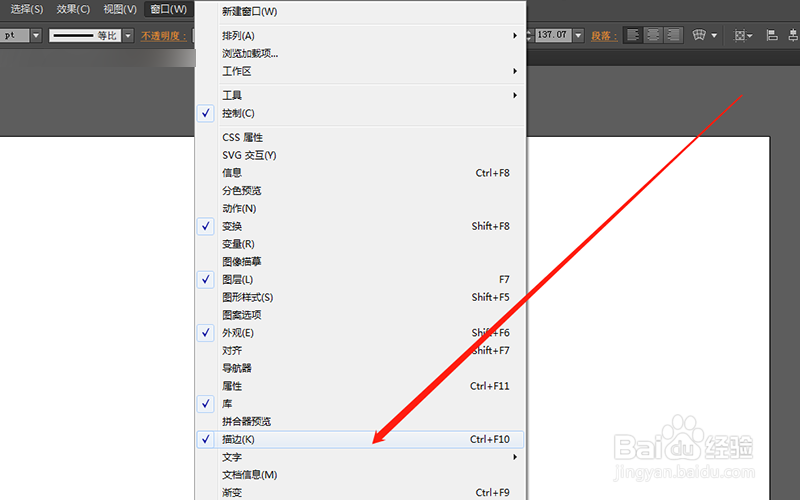Open the 导航器 panel

pyautogui.click(x=360, y=368)
